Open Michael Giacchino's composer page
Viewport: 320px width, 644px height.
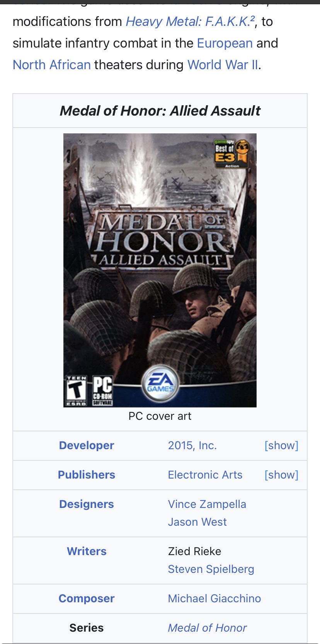(214, 598)
